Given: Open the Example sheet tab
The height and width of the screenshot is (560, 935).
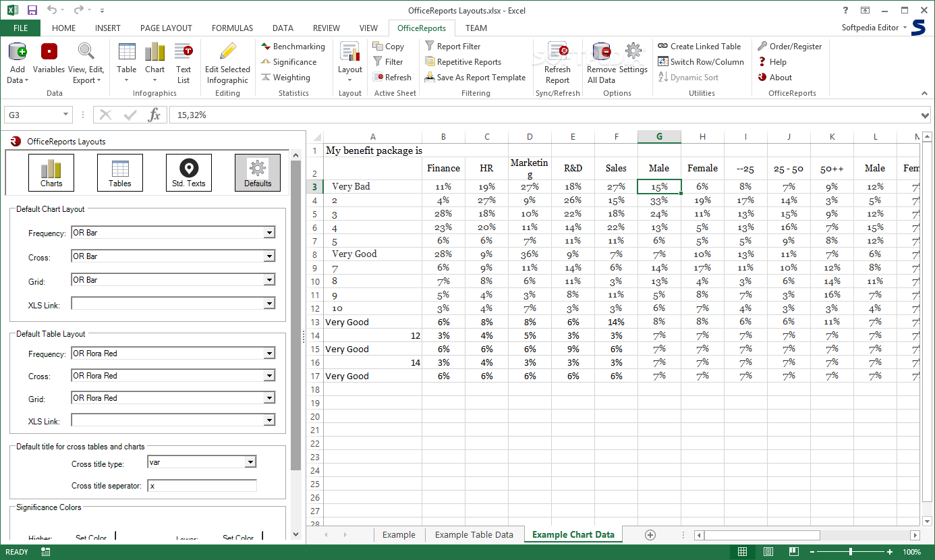Looking at the screenshot, I should click(399, 535).
